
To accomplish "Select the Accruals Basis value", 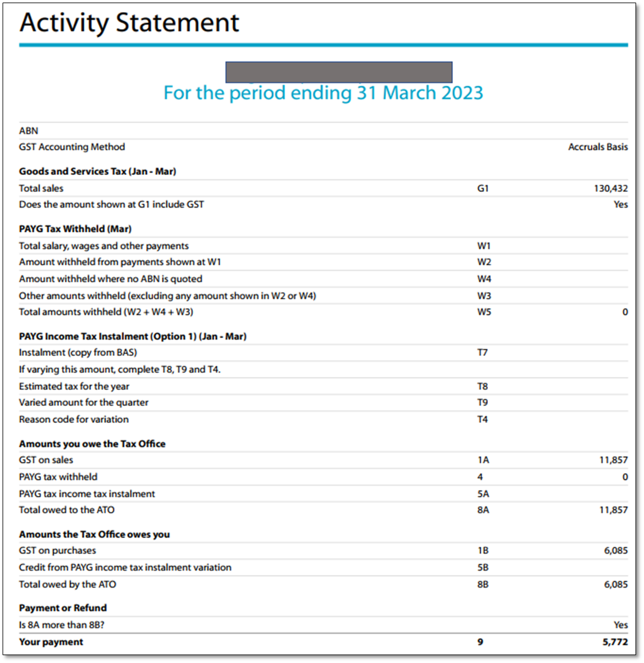I will click(598, 147).
